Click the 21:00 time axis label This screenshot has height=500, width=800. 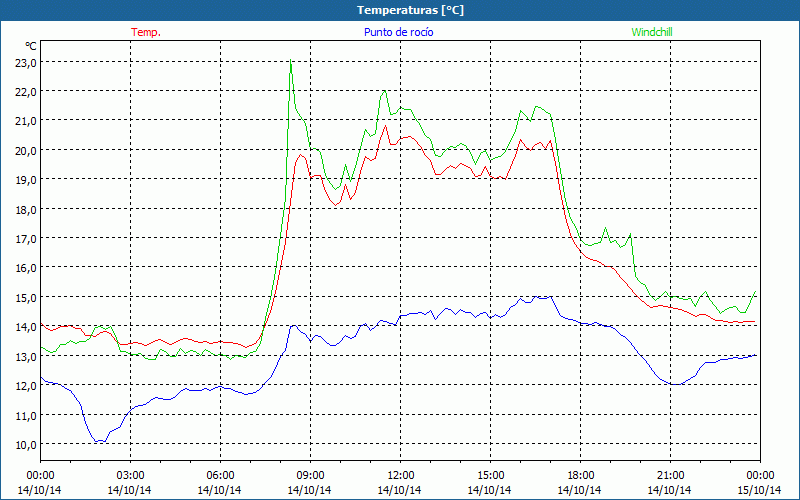click(x=670, y=475)
